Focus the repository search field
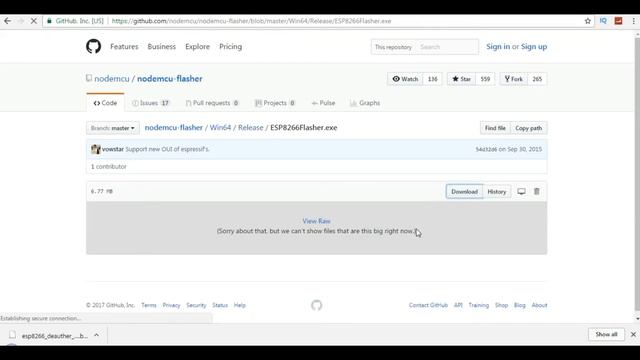This screenshot has width=640, height=360. pyautogui.click(x=447, y=47)
